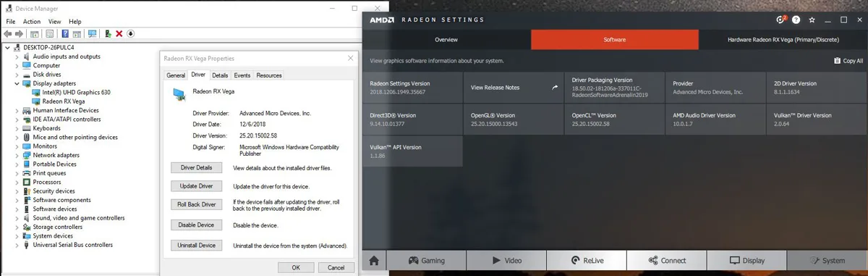Click the Radeon RX Vega monitor icon in Properties

pyautogui.click(x=179, y=93)
